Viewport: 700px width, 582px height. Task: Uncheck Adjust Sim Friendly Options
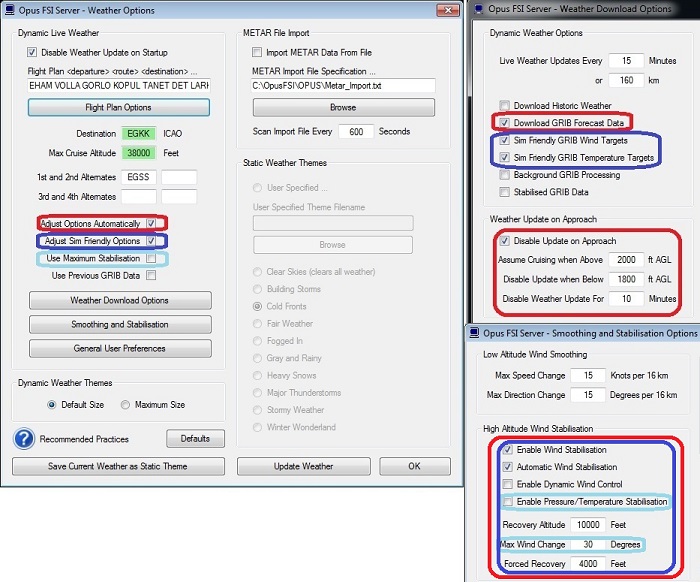point(151,241)
